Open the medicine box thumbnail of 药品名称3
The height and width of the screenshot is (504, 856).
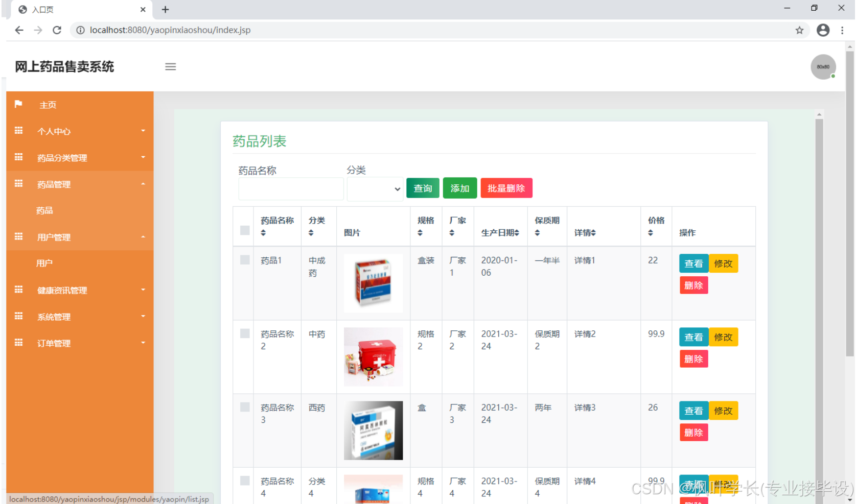pyautogui.click(x=373, y=430)
